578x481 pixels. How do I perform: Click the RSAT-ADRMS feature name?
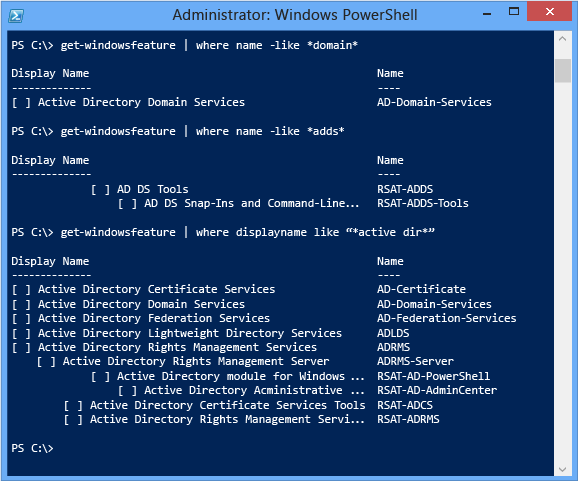click(x=408, y=419)
